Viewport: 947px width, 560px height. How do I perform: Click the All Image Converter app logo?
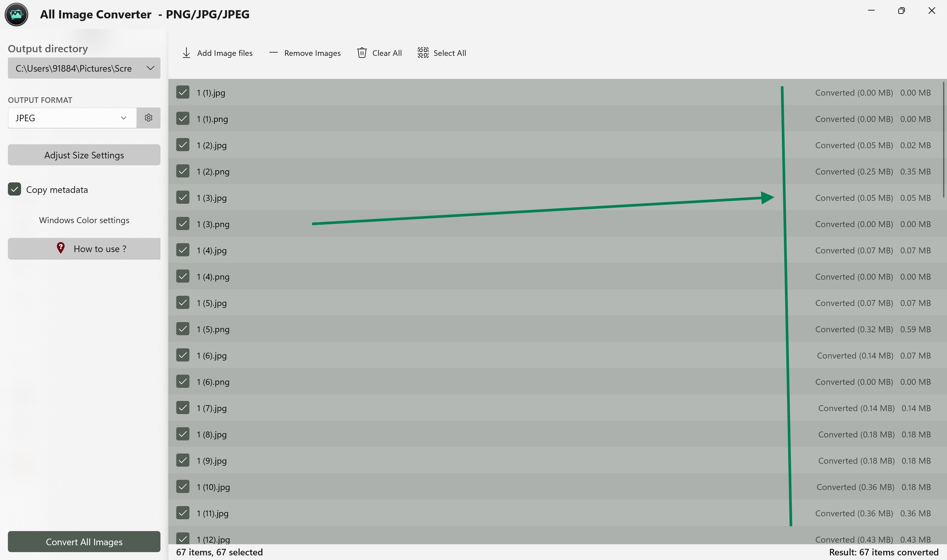[x=16, y=14]
